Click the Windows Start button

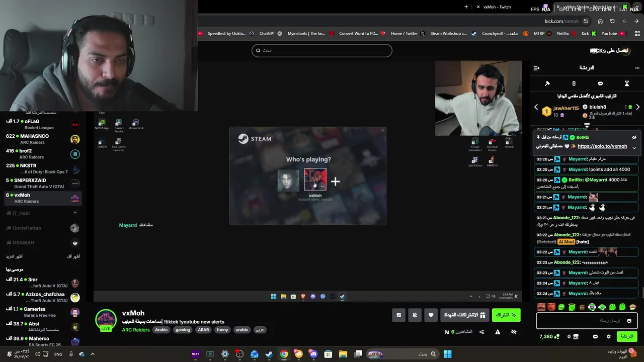coord(447,354)
